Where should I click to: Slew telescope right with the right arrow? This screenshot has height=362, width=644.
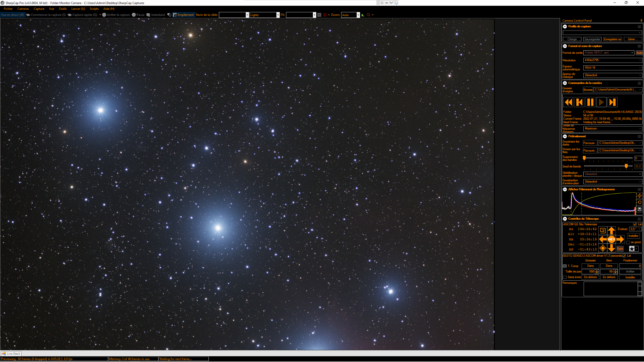coord(620,239)
